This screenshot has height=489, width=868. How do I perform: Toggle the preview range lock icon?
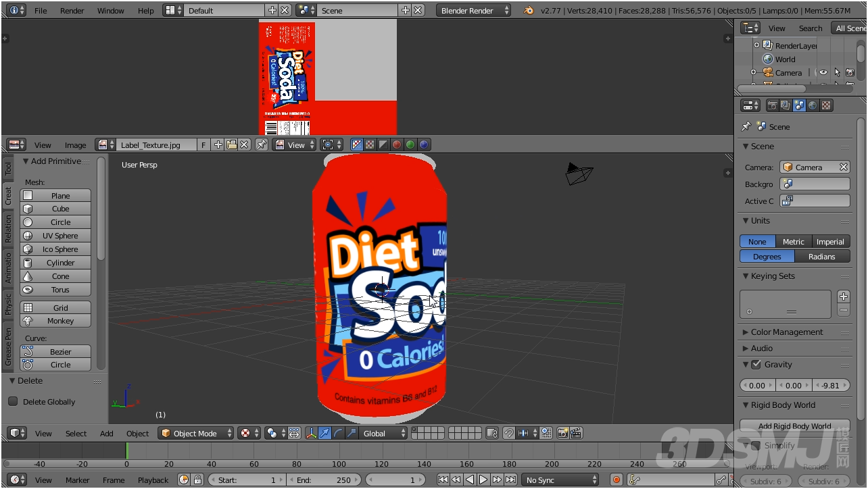(x=197, y=480)
